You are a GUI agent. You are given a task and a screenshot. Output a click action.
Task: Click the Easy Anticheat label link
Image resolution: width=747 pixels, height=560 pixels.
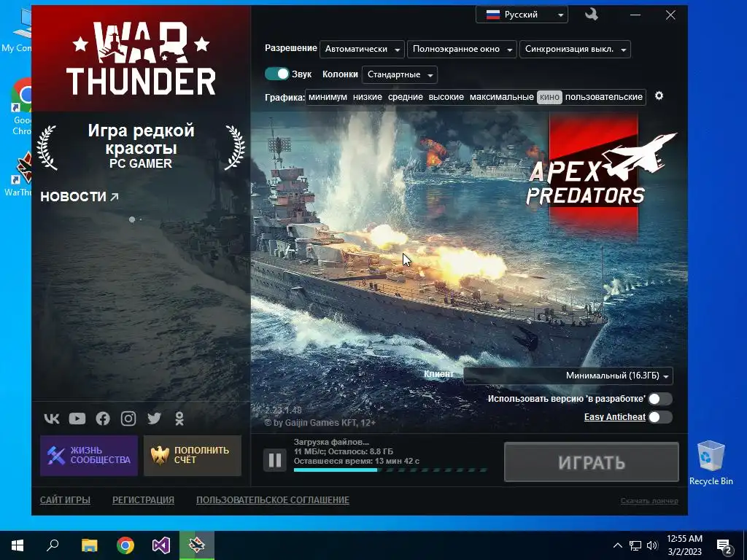pyautogui.click(x=614, y=417)
